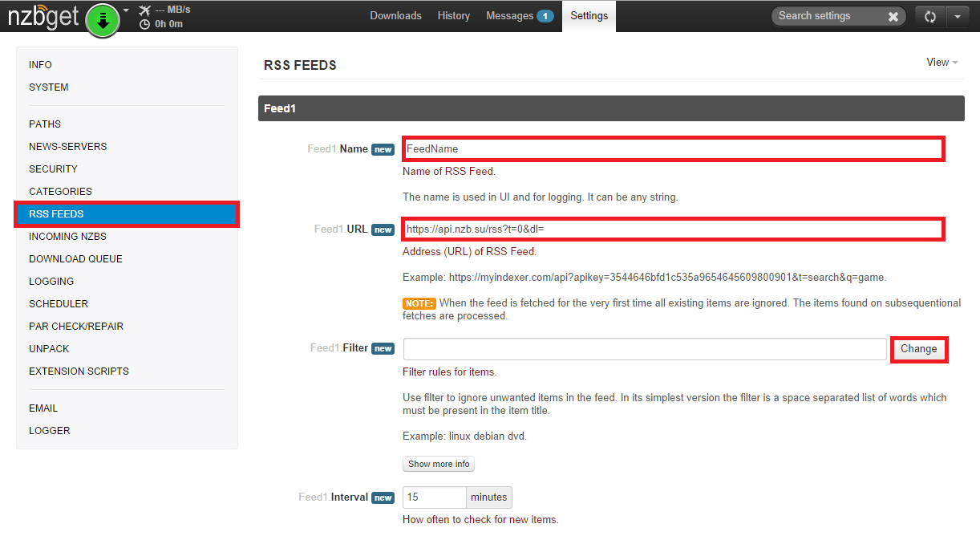Open the dropdown arrow beside the green download button

pyautogui.click(x=126, y=11)
